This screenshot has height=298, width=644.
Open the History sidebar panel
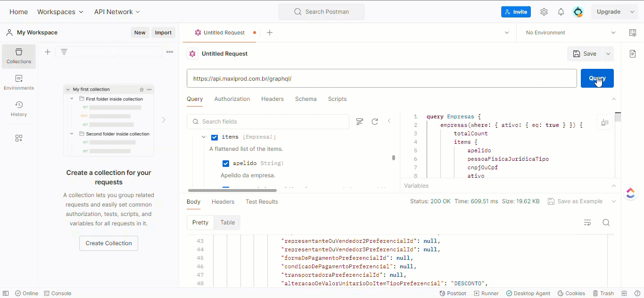click(x=19, y=108)
